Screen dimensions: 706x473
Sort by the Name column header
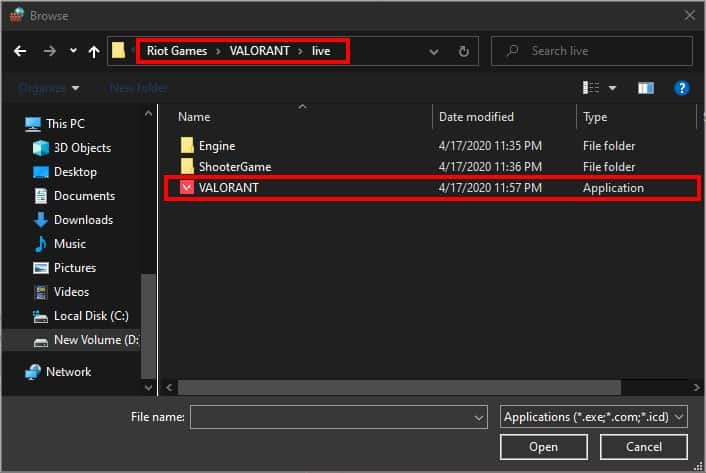pos(194,117)
